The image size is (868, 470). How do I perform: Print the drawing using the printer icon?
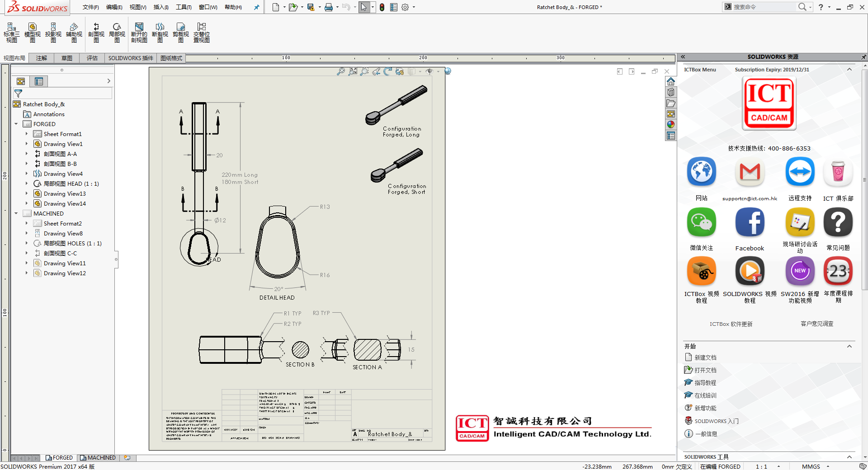(x=329, y=7)
